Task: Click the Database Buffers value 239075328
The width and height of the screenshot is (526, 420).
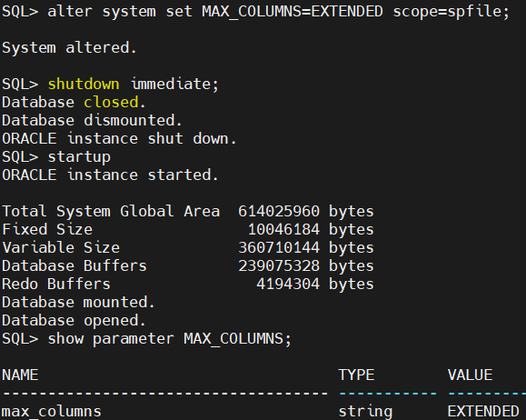Action: click(279, 265)
